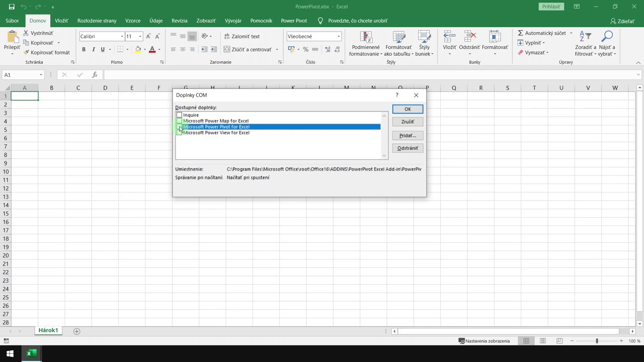644x362 pixels.
Task: Switch to the Údaje tab
Action: 156,21
